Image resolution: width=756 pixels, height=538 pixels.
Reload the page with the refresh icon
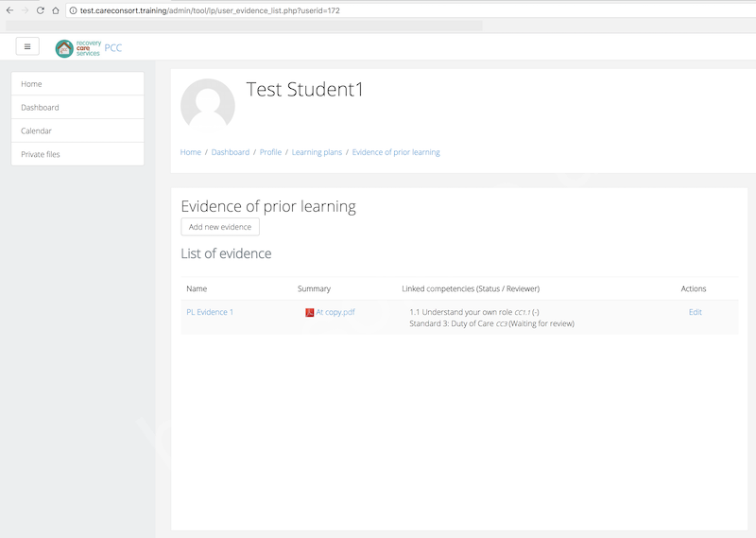(x=41, y=10)
